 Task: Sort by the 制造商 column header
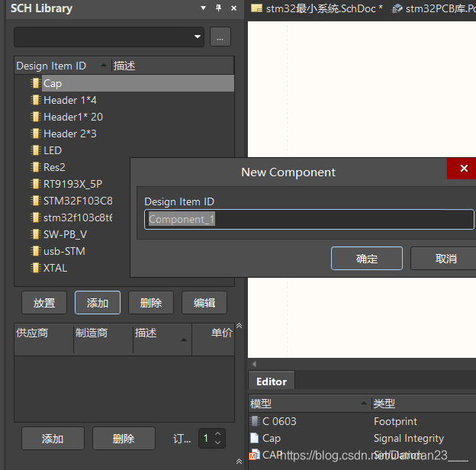tap(103, 339)
